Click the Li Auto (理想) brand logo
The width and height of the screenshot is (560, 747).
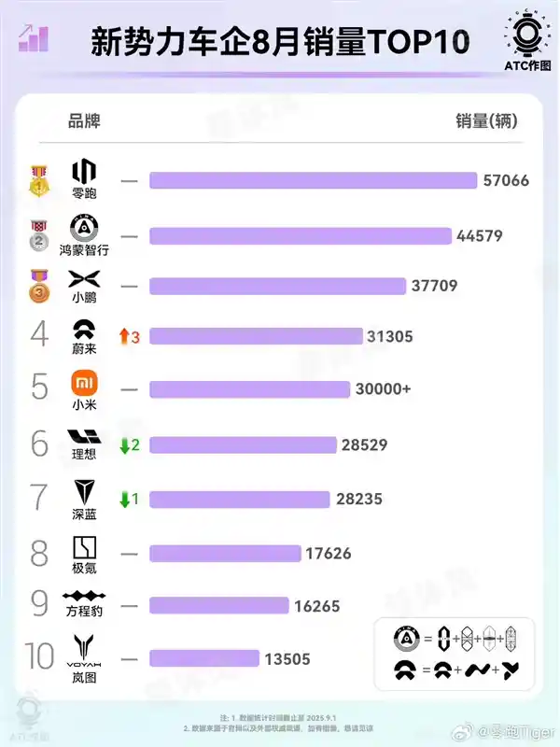point(84,436)
